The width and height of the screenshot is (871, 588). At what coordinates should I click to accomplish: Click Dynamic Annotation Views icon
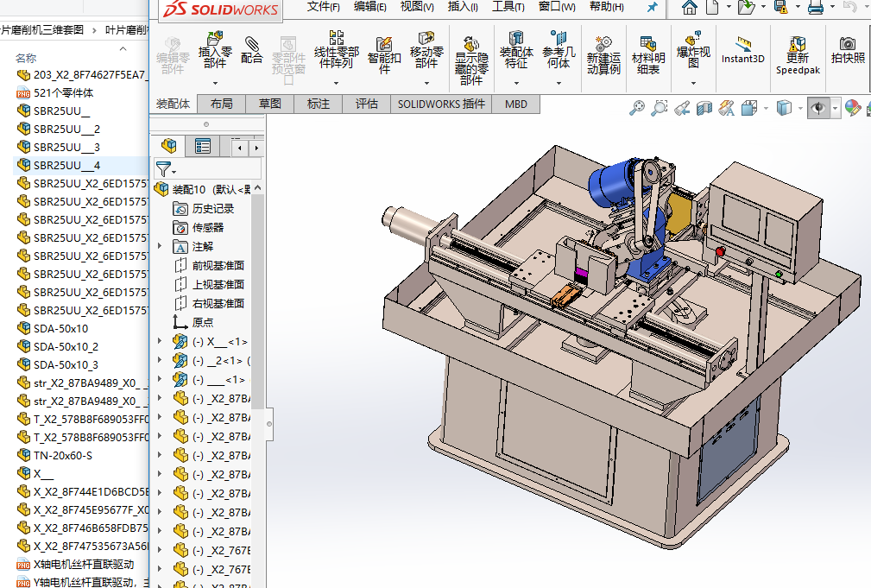727,108
